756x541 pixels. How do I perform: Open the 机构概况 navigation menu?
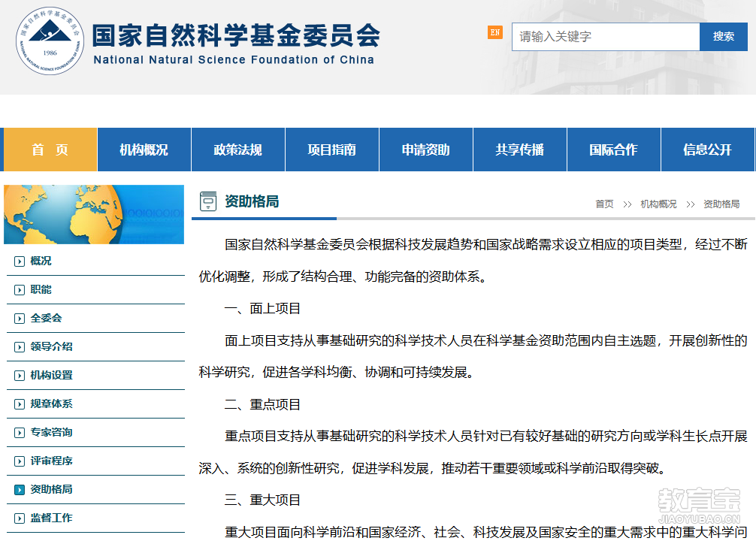(x=144, y=150)
